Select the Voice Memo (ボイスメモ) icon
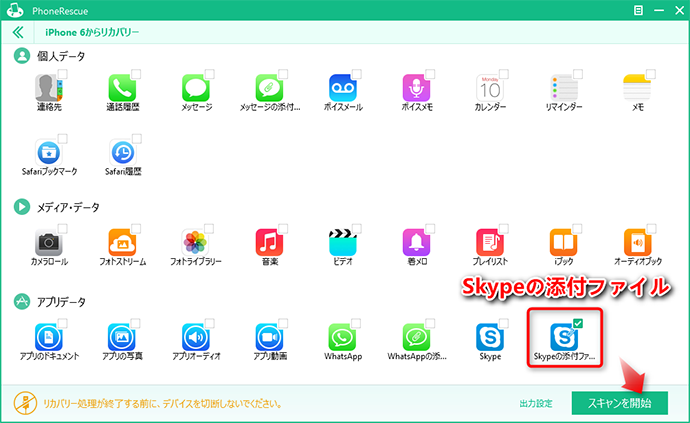 [x=416, y=88]
